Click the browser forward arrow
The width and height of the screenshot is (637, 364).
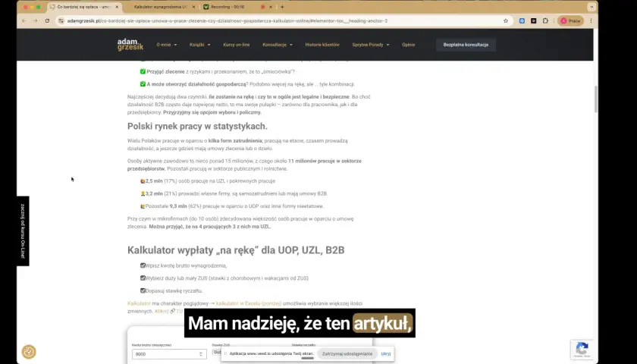36,20
